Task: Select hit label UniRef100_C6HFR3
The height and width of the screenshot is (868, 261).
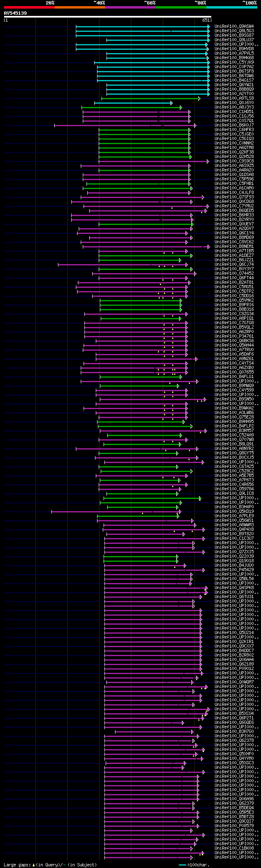Action: pos(234,129)
